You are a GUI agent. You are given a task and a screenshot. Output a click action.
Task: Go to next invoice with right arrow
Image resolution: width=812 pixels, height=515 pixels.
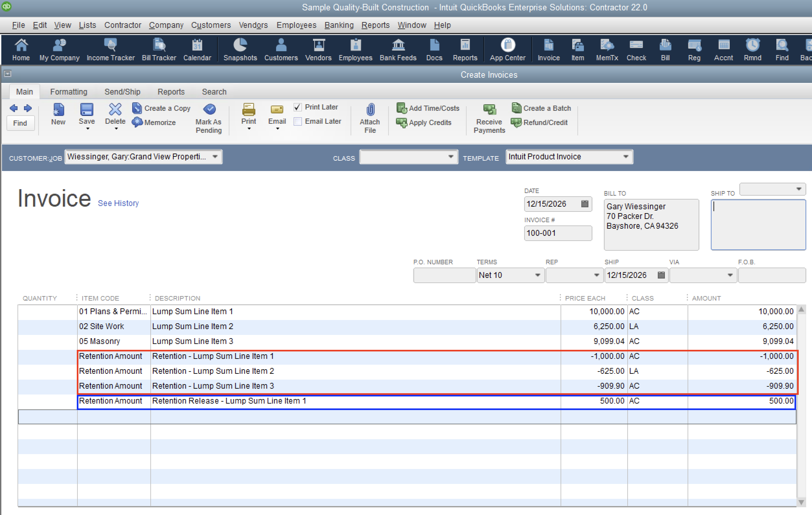tap(28, 108)
